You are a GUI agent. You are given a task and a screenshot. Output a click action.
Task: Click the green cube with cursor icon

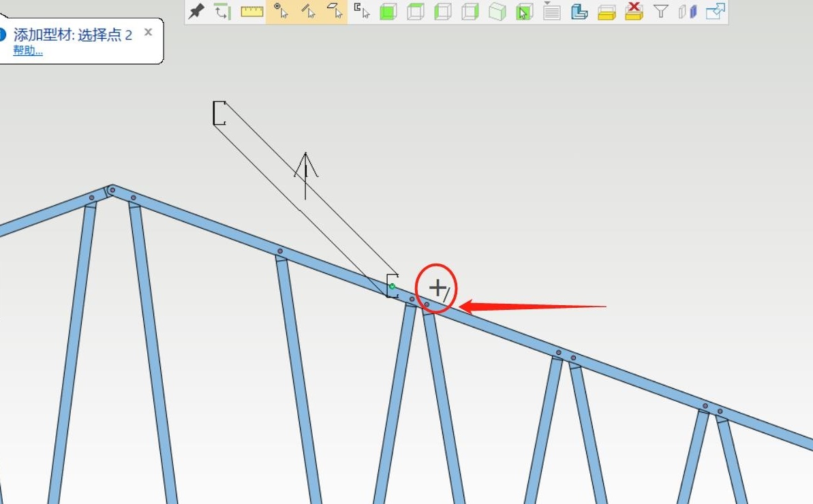coord(524,12)
